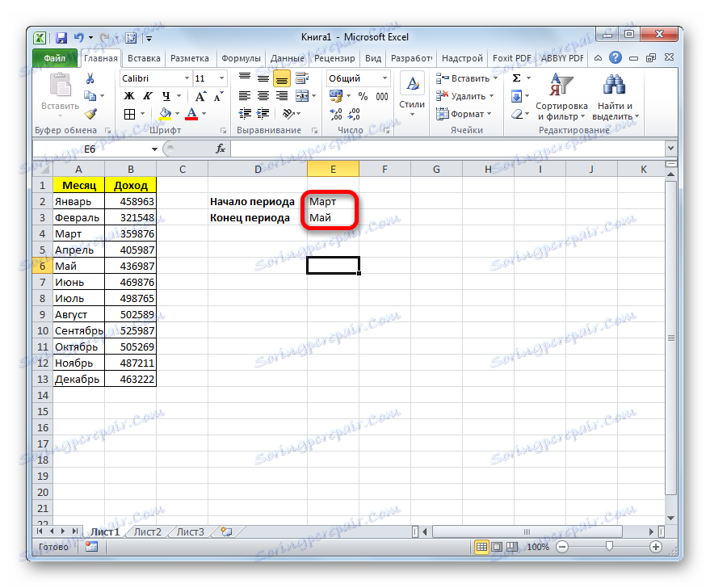Click the Fill down arrow icon
Image resolution: width=710 pixels, height=588 pixels.
point(516,96)
